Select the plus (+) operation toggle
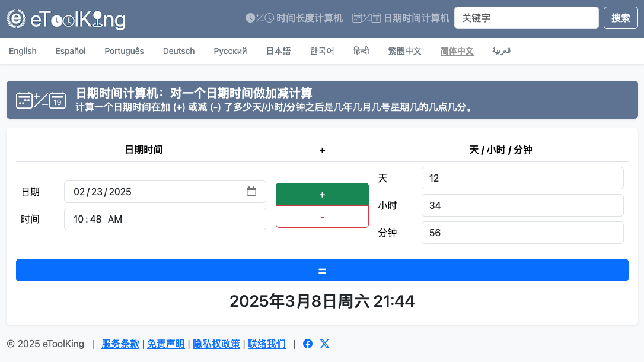The width and height of the screenshot is (644, 362). pos(322,194)
